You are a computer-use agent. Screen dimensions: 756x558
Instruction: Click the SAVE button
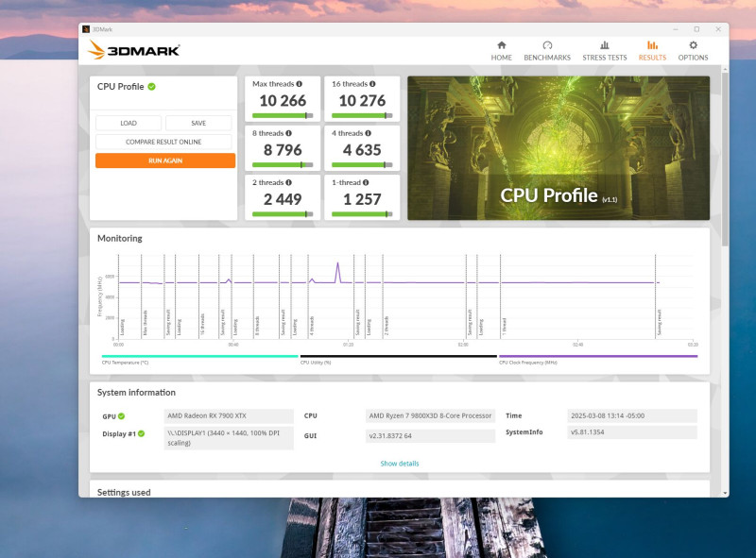click(x=198, y=123)
